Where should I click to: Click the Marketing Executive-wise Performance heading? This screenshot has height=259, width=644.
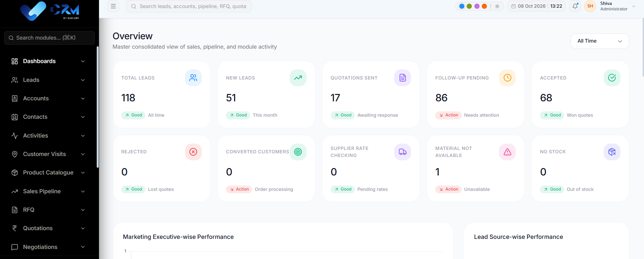178,237
